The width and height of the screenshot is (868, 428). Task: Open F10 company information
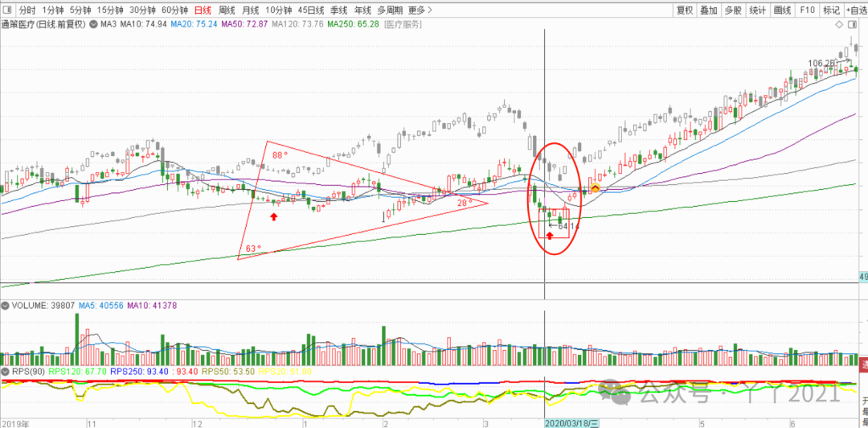pyautogui.click(x=807, y=10)
